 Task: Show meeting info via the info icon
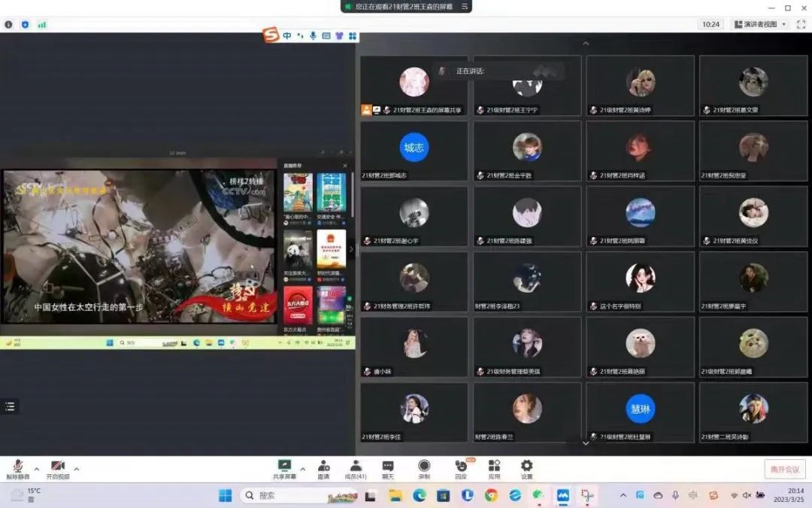pyautogui.click(x=8, y=24)
